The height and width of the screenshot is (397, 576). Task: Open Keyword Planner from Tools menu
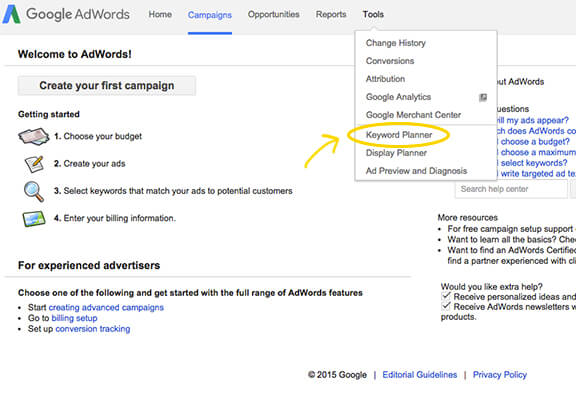[x=399, y=135]
